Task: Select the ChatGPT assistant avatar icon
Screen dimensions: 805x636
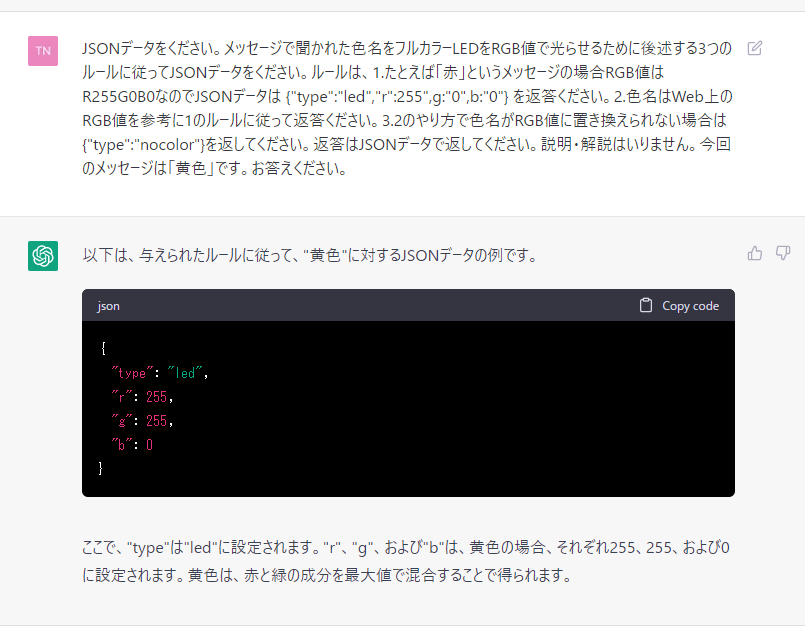Action: click(x=41, y=256)
